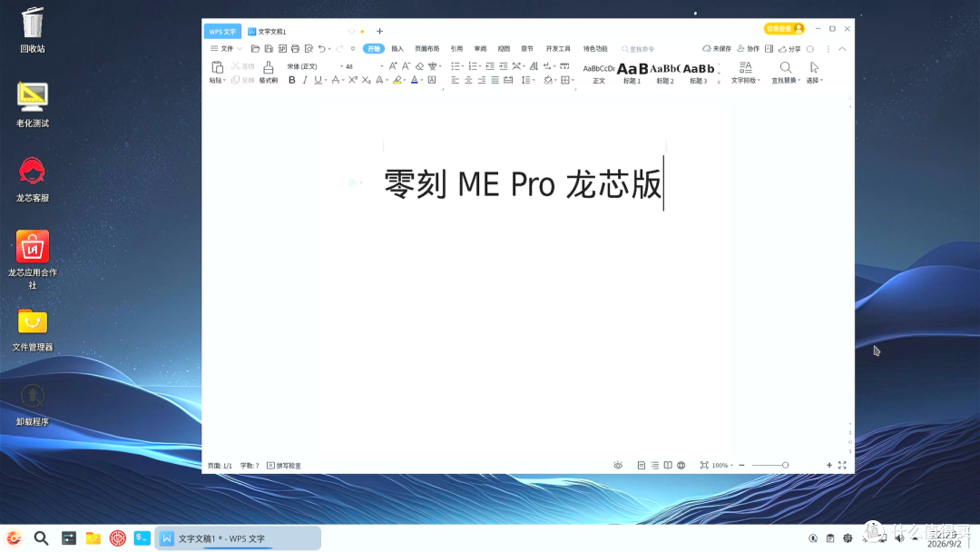
Task: Click the unsaved (未保存) cloud button
Action: [x=716, y=49]
